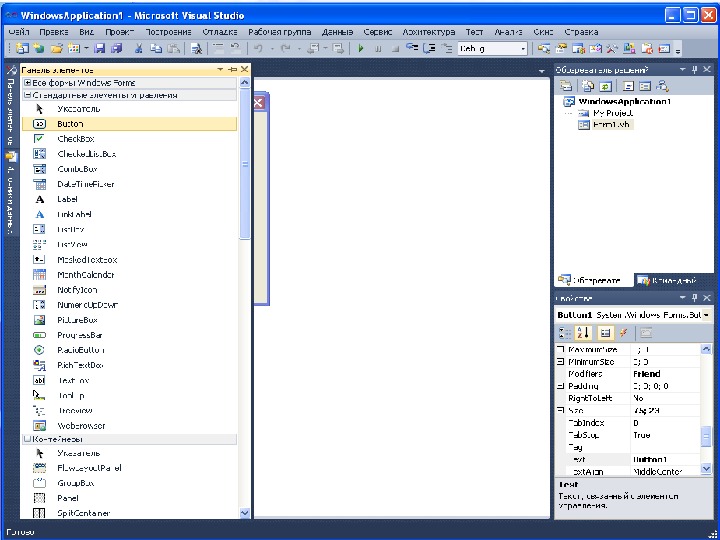Click the TabStop property value True
720x540 pixels.
(x=666, y=435)
